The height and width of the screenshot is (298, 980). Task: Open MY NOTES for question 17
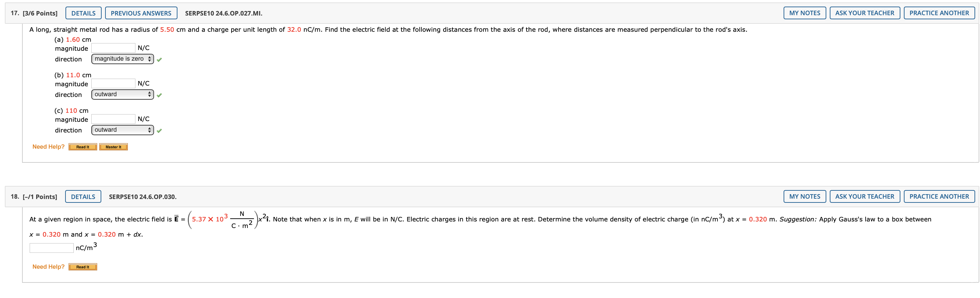click(x=805, y=13)
